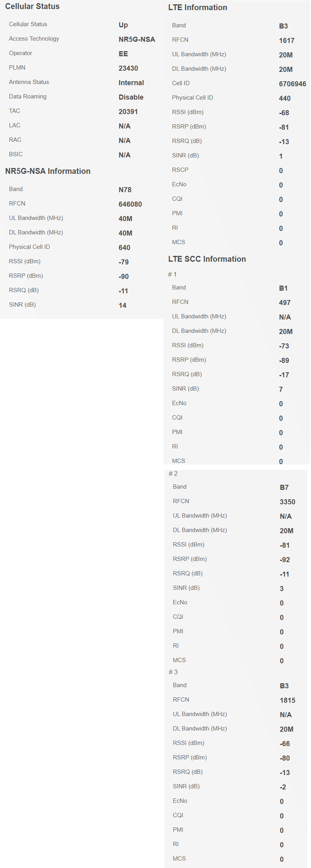The width and height of the screenshot is (311, 868).
Task: Select the LTE Physical Cell ID 440
Action: pos(285,98)
